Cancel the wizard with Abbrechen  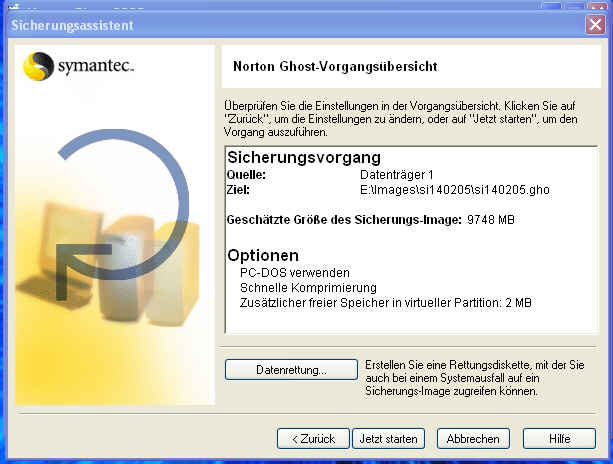click(473, 439)
